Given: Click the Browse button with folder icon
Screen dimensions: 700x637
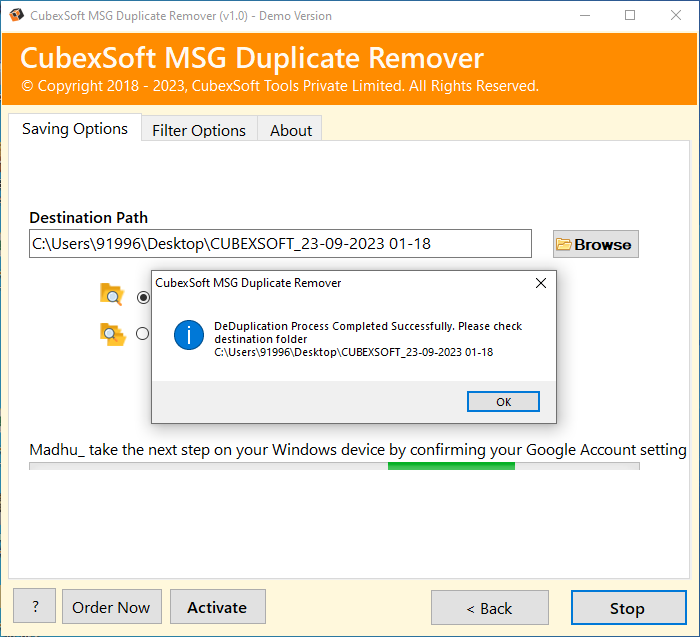Looking at the screenshot, I should click(596, 244).
